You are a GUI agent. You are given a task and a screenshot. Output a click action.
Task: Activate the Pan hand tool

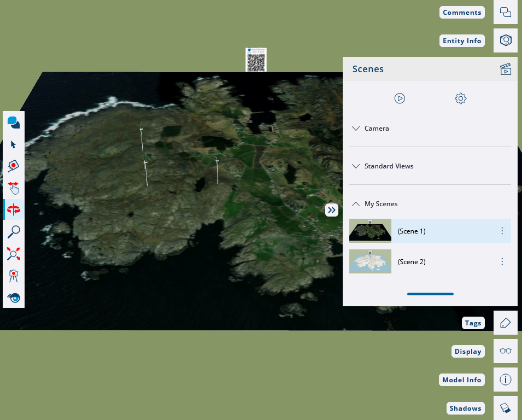pyautogui.click(x=14, y=188)
